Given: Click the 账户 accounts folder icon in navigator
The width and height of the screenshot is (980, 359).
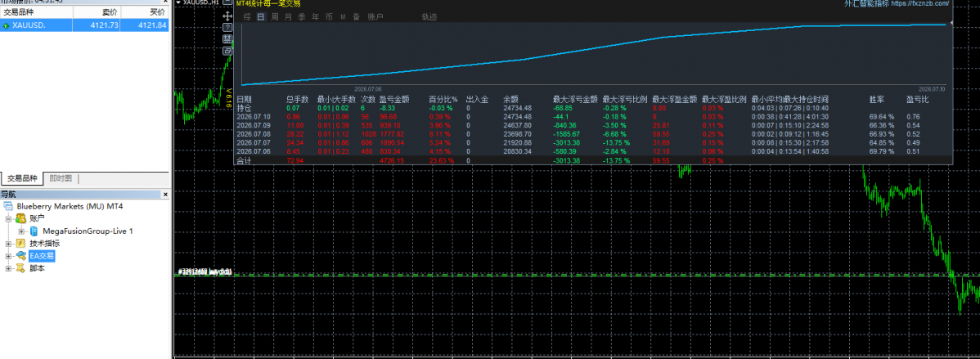Looking at the screenshot, I should 20,218.
